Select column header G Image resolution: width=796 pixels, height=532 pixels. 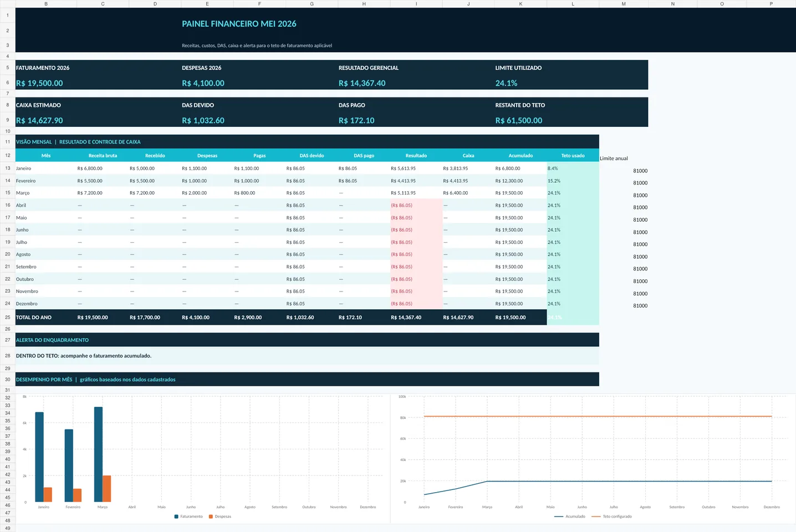coord(312,4)
